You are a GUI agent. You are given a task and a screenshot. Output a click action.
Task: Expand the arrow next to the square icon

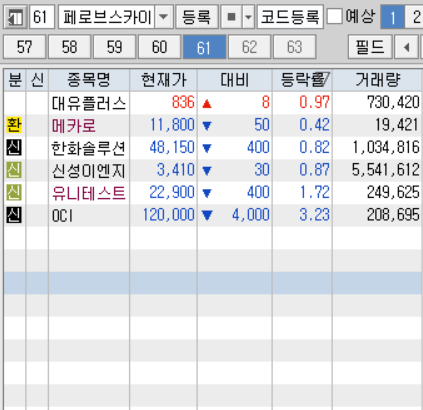pyautogui.click(x=248, y=17)
